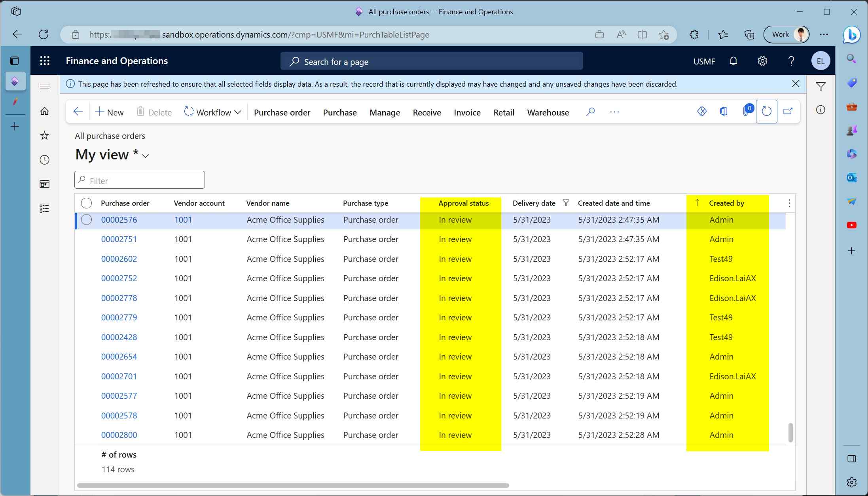
Task: Open the Edge Work profile button
Action: [x=786, y=35]
